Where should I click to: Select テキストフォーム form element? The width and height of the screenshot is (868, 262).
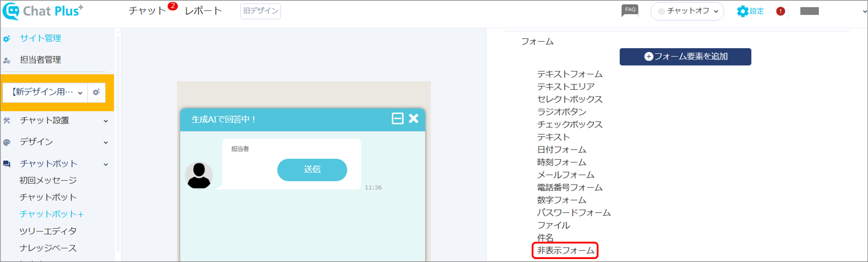pyautogui.click(x=570, y=74)
